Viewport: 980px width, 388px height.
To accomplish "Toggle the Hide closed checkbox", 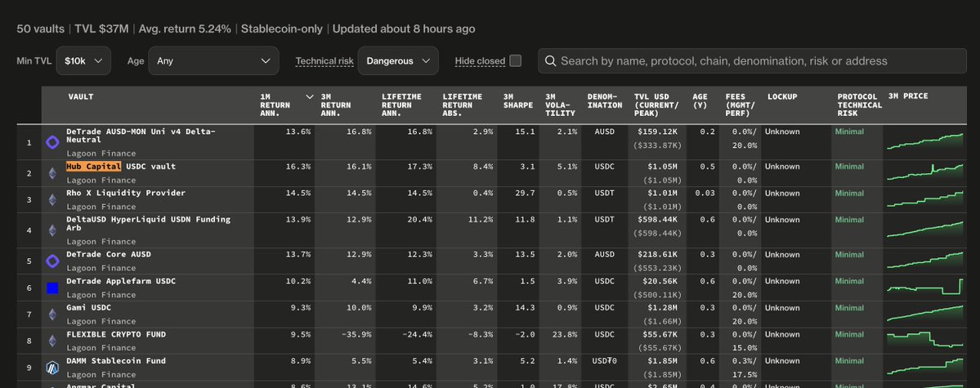I will [x=516, y=60].
